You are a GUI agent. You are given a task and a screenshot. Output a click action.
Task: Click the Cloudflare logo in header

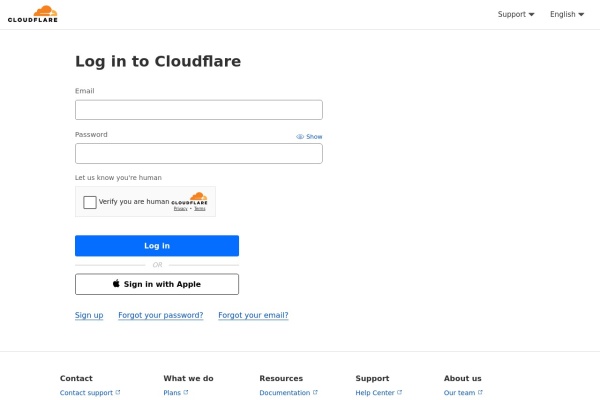click(31, 14)
